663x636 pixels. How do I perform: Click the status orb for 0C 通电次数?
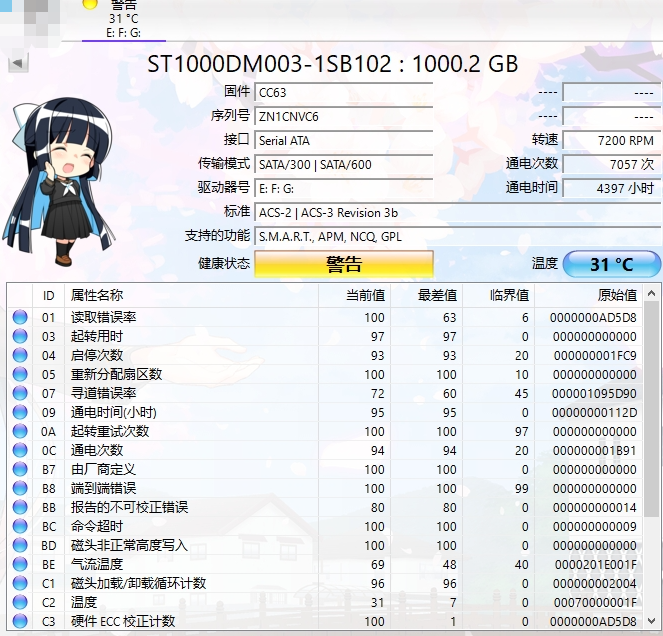20,450
